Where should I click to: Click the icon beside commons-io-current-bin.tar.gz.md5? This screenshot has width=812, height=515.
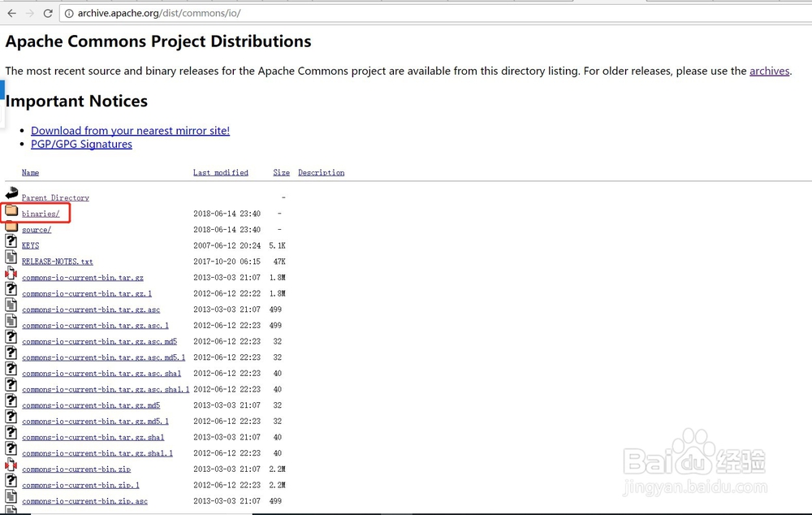(11, 401)
